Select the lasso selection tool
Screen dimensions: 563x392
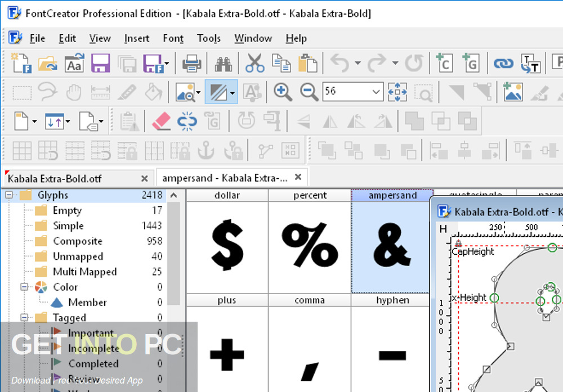point(48,92)
